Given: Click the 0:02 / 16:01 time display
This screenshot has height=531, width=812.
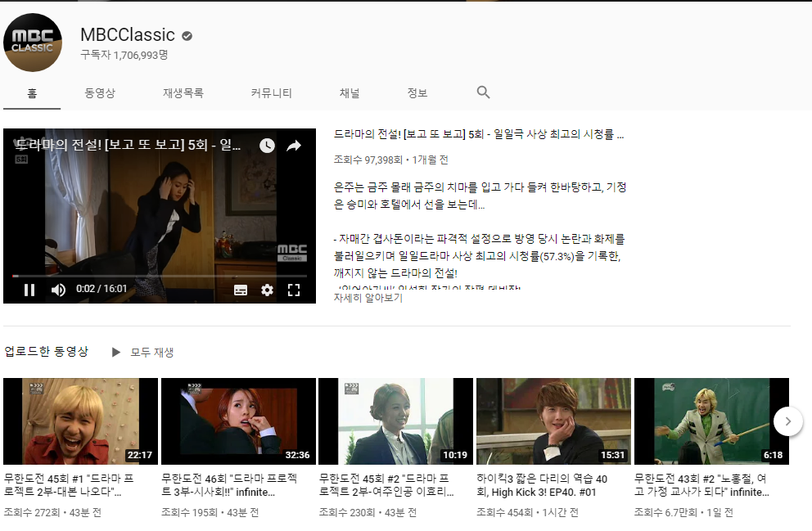Looking at the screenshot, I should (x=101, y=289).
